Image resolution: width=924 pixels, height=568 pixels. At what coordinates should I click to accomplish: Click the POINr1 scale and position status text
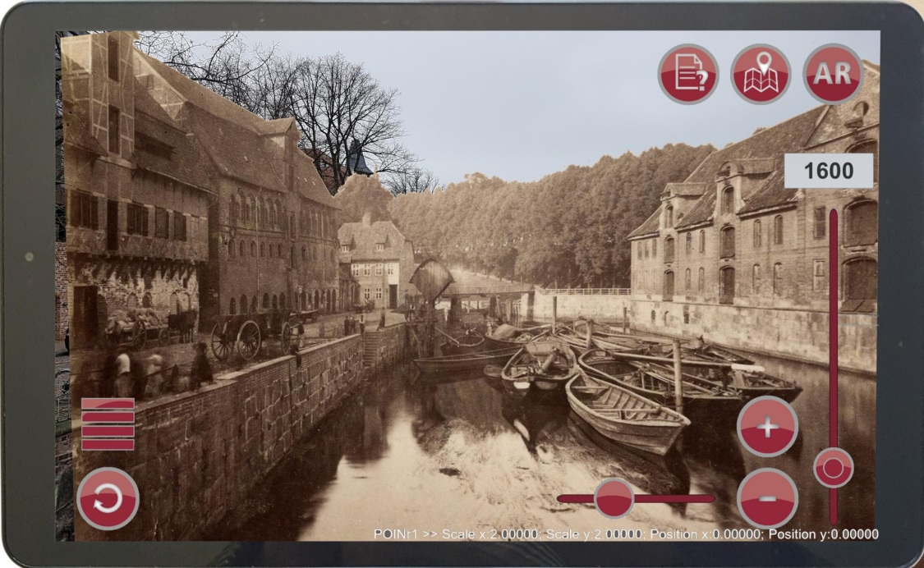[x=626, y=534]
